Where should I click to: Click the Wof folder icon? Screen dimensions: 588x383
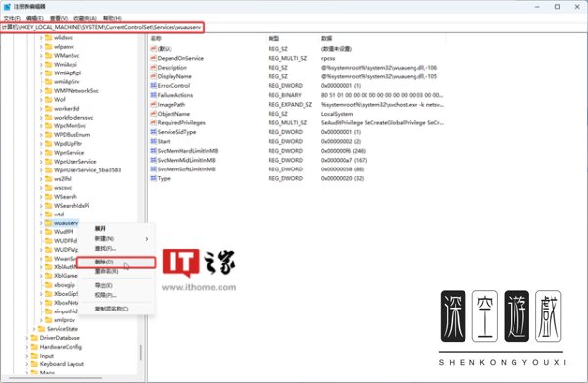[48, 99]
